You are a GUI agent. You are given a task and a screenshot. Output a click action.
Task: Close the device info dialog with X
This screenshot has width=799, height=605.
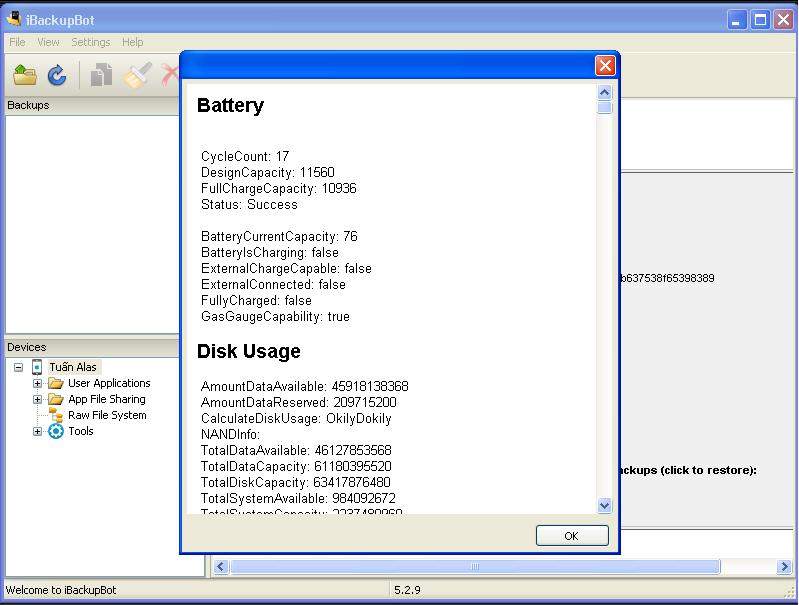pos(605,65)
